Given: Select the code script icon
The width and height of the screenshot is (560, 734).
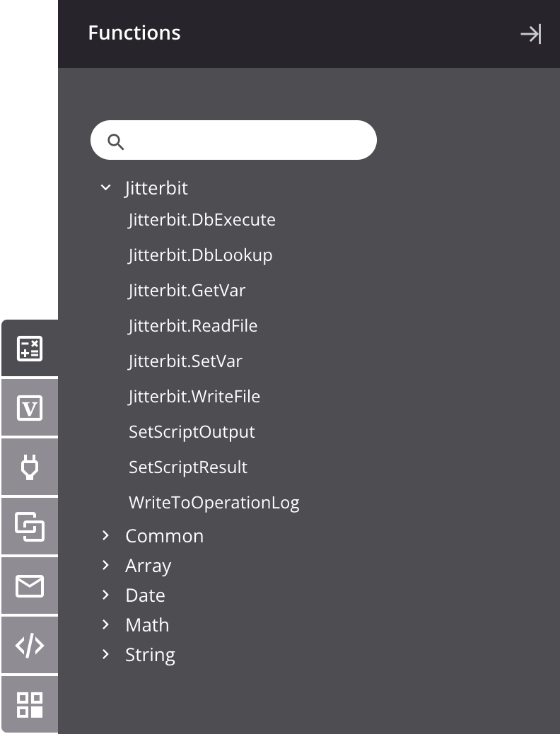Looking at the screenshot, I should (30, 645).
